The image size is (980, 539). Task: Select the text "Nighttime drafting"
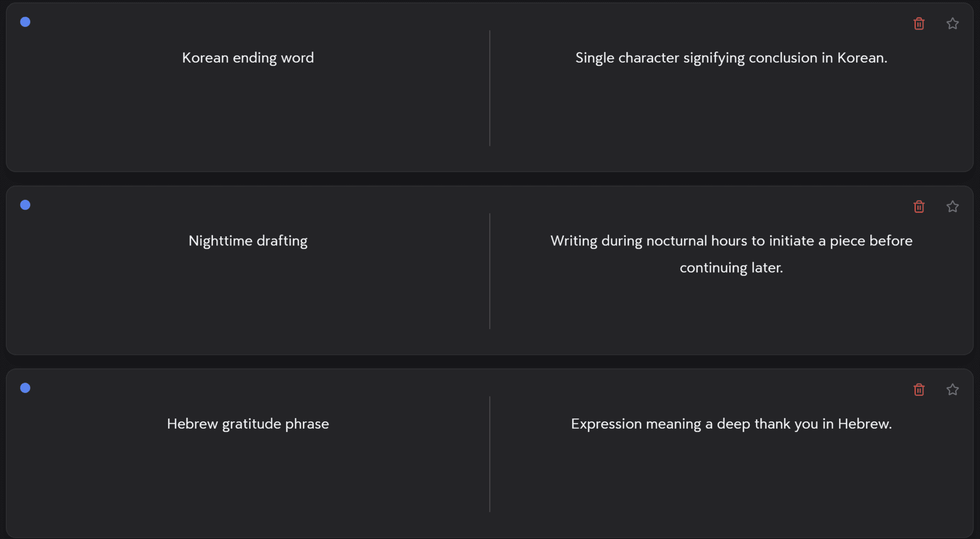tap(248, 241)
